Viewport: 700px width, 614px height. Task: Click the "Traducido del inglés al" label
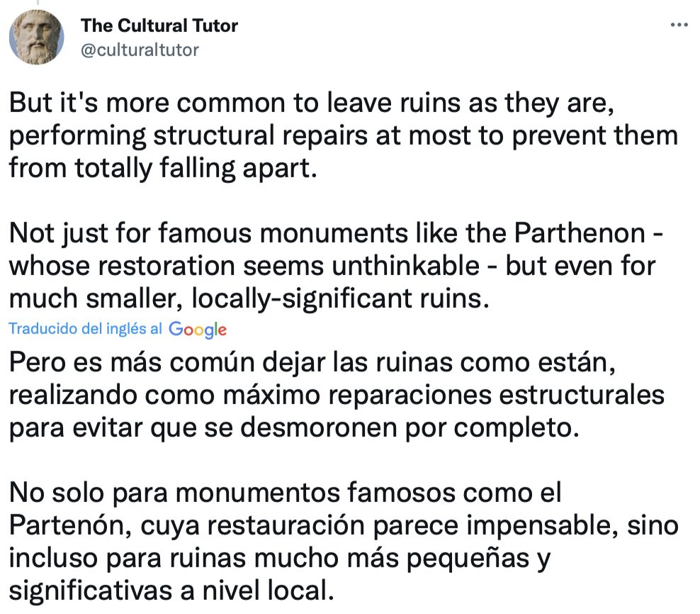(x=86, y=328)
